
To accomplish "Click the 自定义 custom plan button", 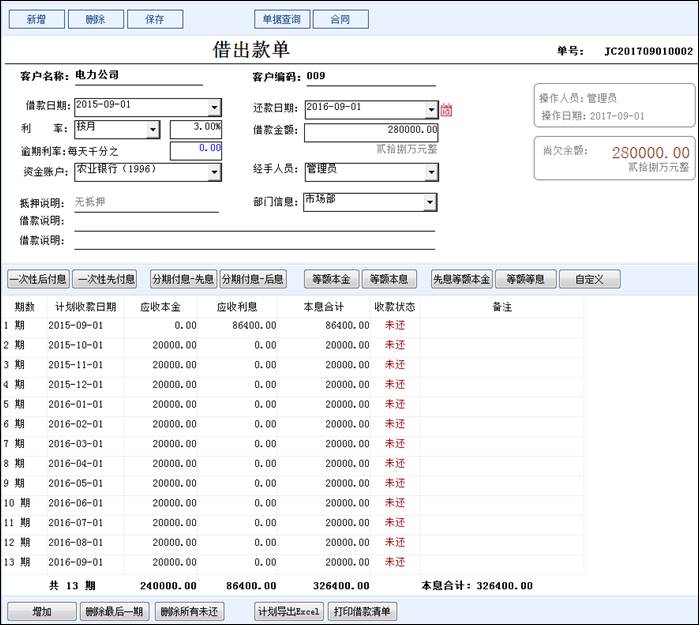I will coord(589,279).
